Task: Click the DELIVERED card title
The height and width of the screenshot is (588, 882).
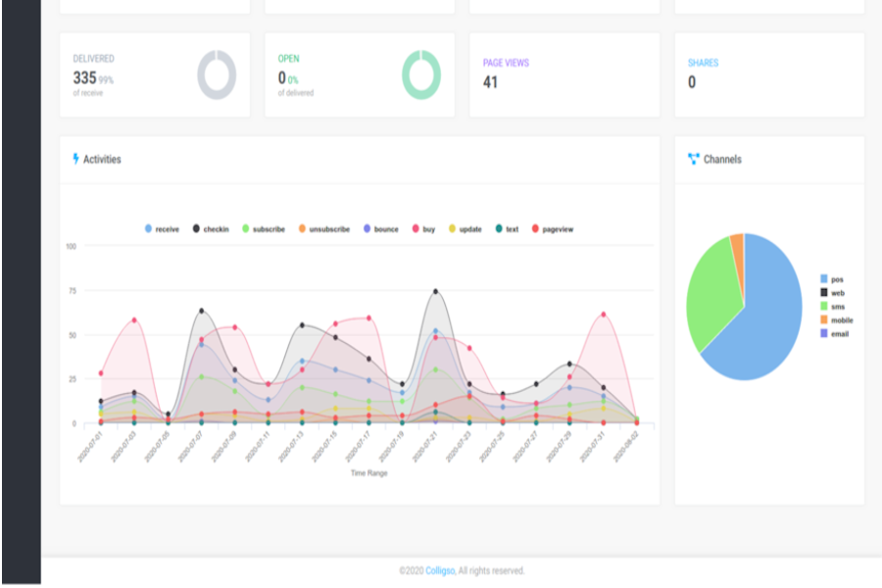Action: 93,59
